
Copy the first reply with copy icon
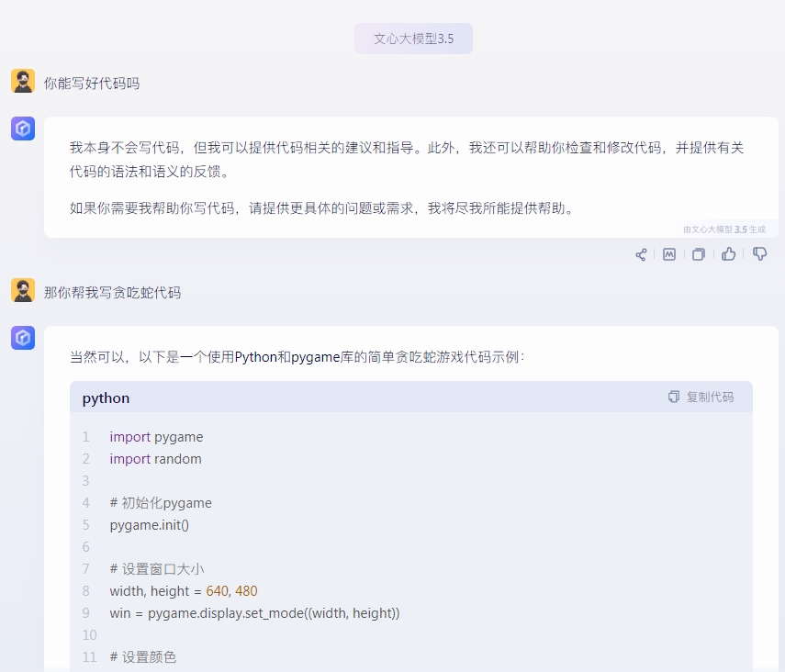pos(699,254)
